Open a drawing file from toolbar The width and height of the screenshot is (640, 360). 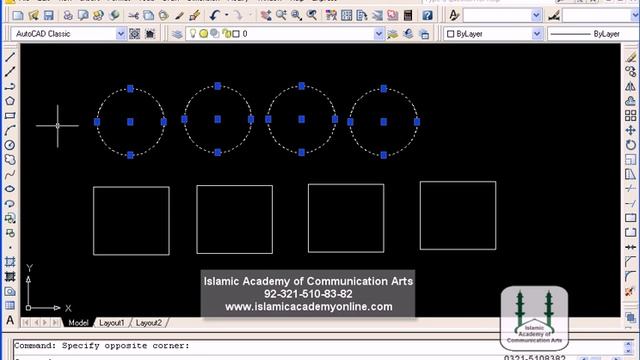coord(33,16)
